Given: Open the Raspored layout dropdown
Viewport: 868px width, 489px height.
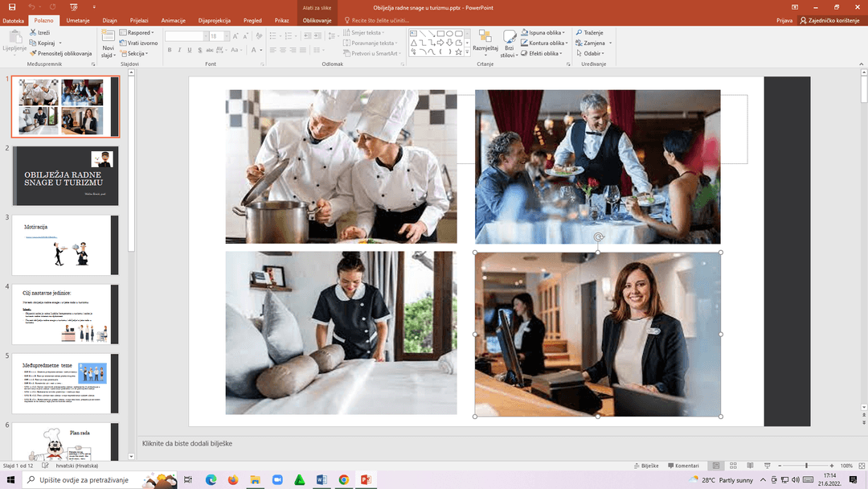Looking at the screenshot, I should pyautogui.click(x=137, y=33).
